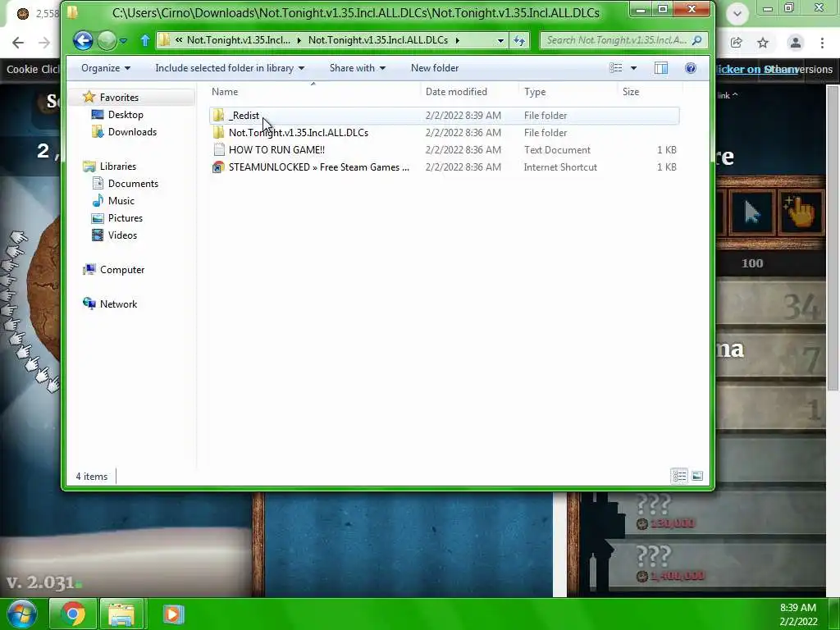Click the Not.Tonight.v1.35.Incl... breadcrumb segment

pos(239,40)
